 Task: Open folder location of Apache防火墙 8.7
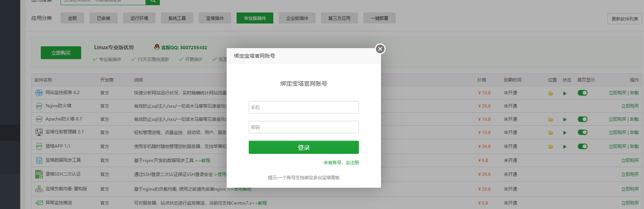[550, 119]
